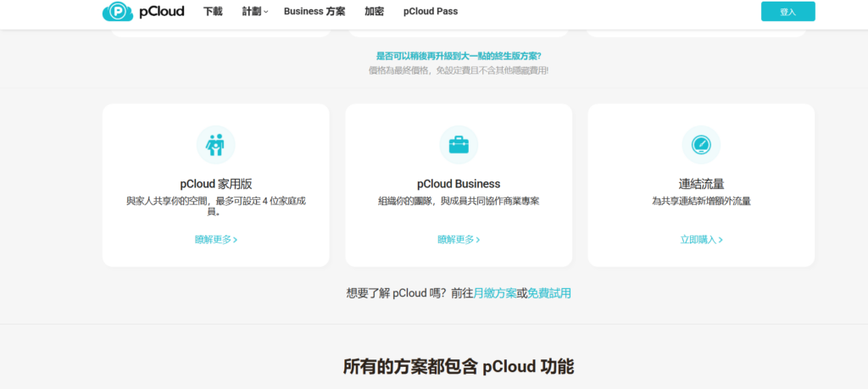The height and width of the screenshot is (389, 868).
Task: Click the lifetime plan upgrade question link
Action: click(459, 56)
